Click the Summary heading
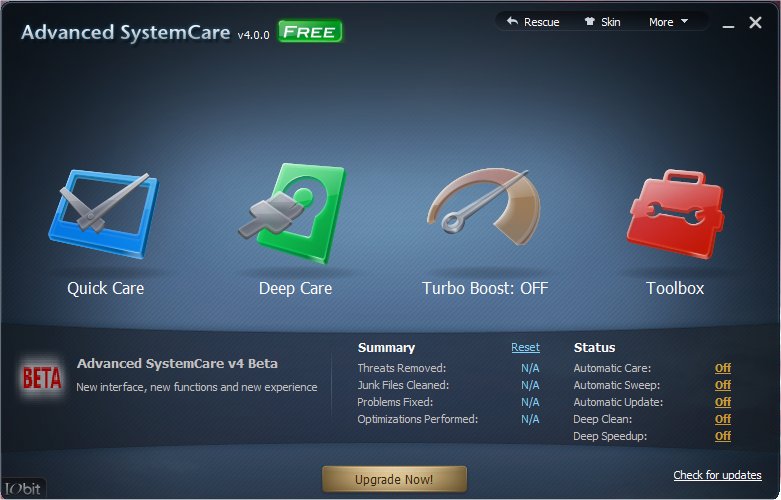The width and height of the screenshot is (781, 500). (387, 348)
